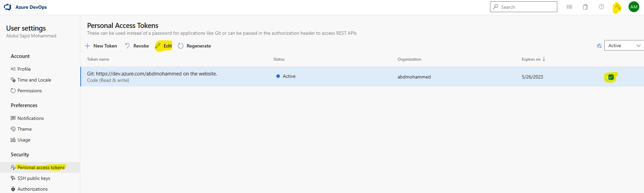Viewport: 644px width, 193px height.
Task: Click the Revoke undo arrow icon
Action: (x=127, y=45)
